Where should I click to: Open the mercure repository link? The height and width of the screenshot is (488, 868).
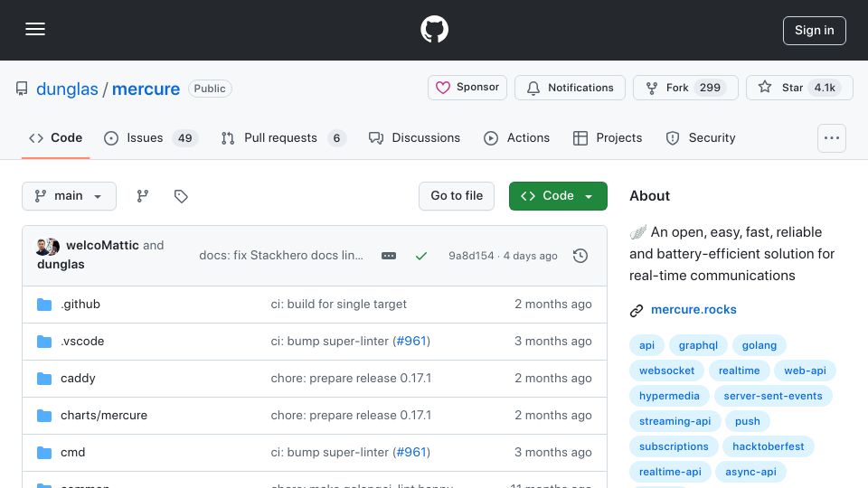pyautogui.click(x=146, y=89)
